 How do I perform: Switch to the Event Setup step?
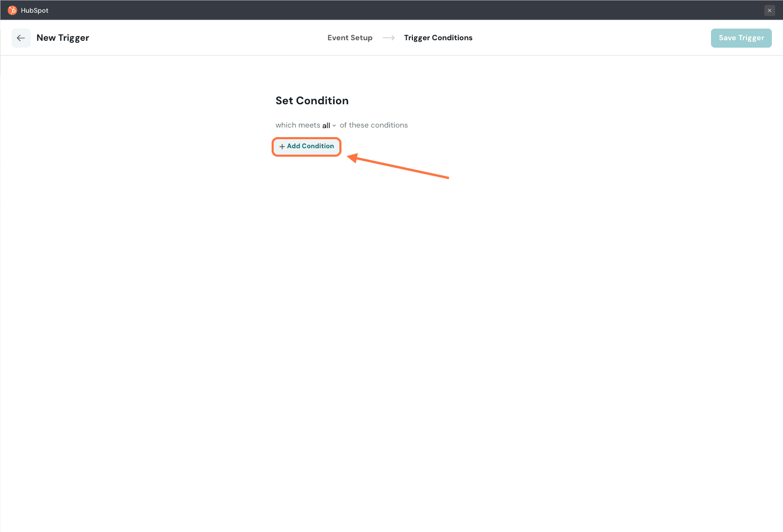click(350, 38)
